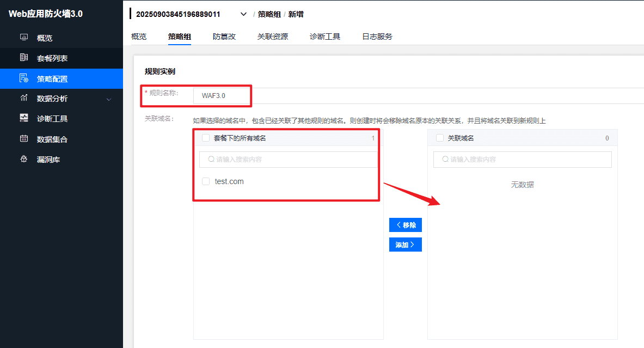Click the search icon in left domain list
The width and height of the screenshot is (644, 348).
pos(211,160)
